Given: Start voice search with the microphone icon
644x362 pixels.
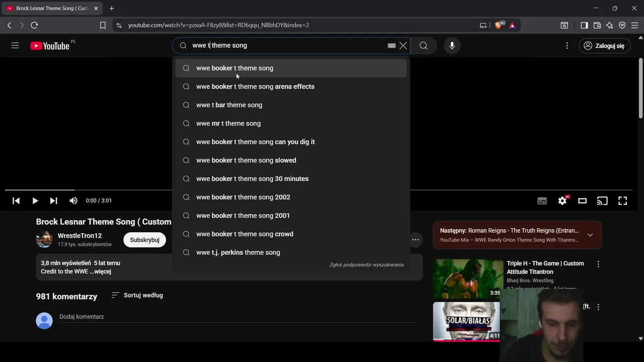Looking at the screenshot, I should tap(452, 45).
